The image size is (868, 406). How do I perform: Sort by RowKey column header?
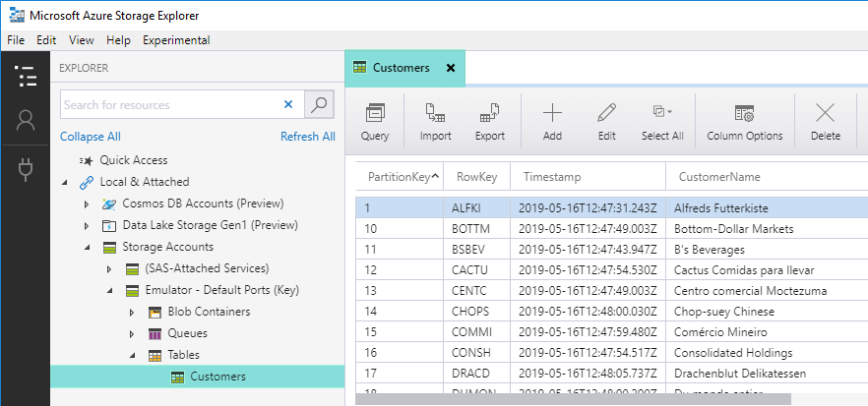click(476, 177)
